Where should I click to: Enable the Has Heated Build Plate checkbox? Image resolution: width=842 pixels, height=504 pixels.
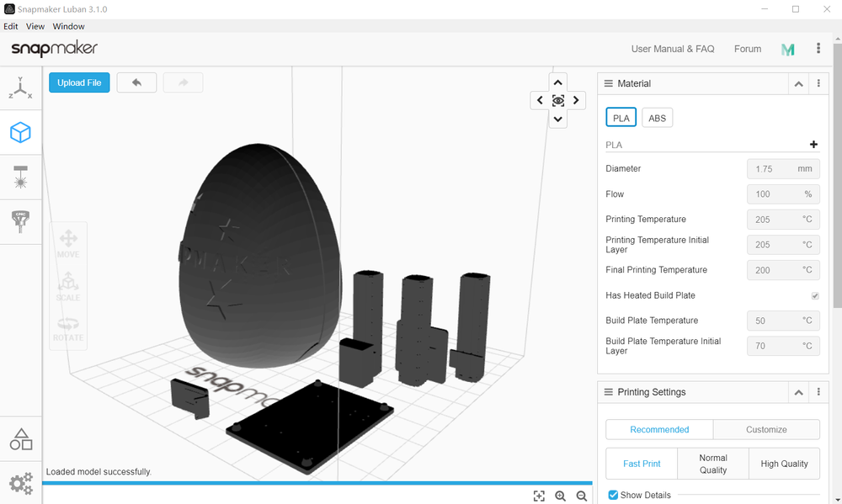coord(814,295)
